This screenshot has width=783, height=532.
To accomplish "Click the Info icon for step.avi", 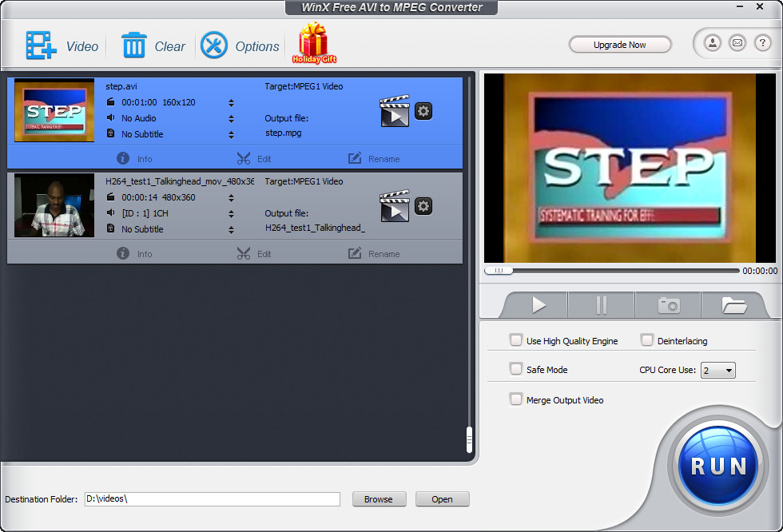I will pos(123,158).
